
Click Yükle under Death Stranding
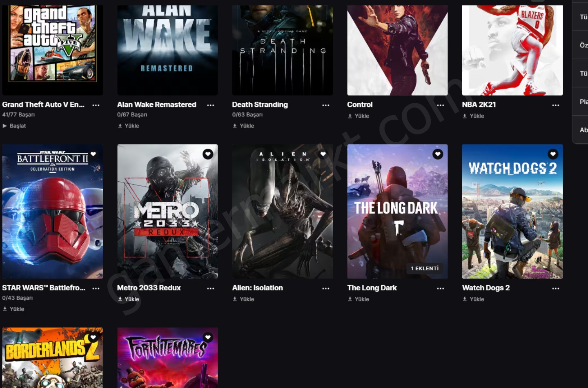(243, 126)
